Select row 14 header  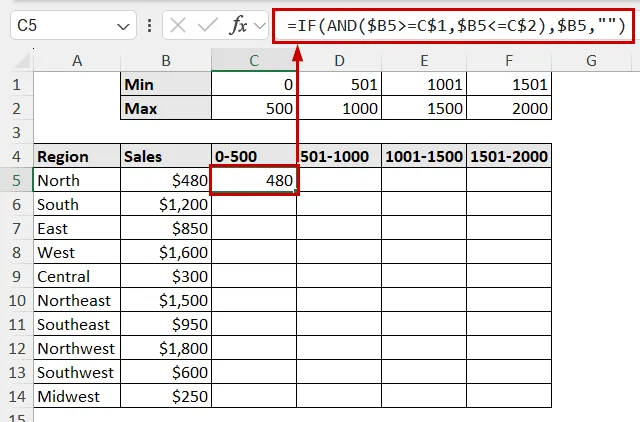[16, 396]
